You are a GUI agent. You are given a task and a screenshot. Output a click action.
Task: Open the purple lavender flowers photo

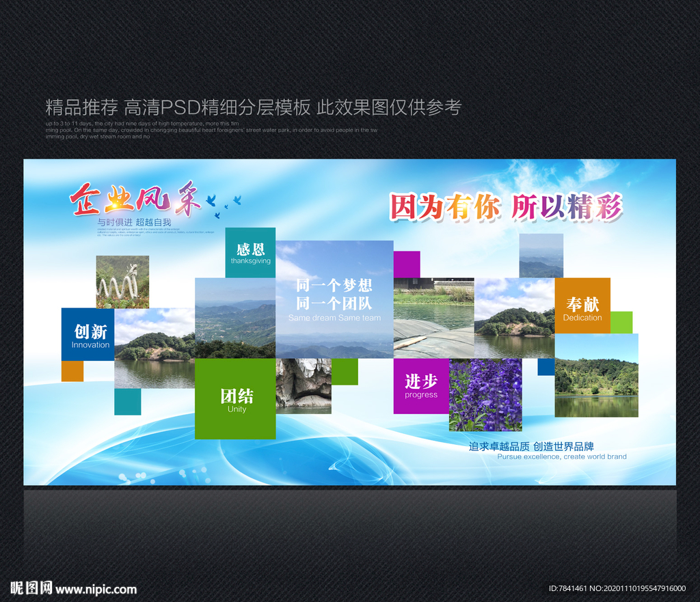click(x=485, y=395)
